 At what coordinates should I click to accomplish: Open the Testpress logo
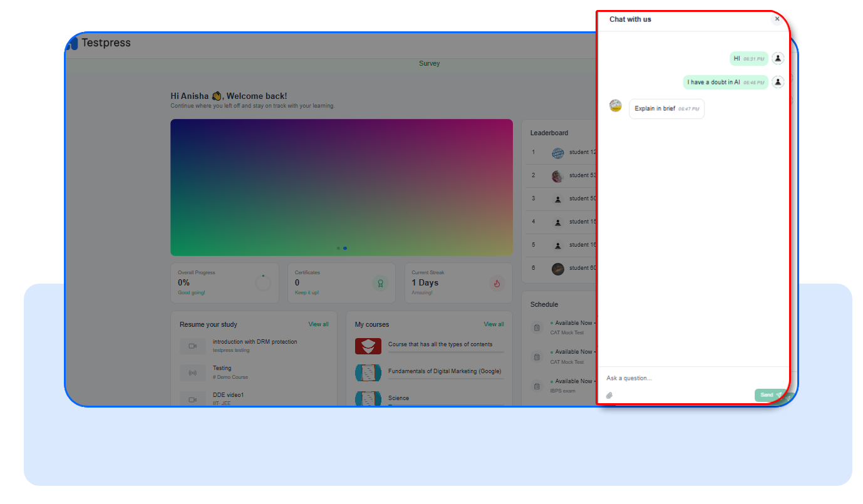[99, 43]
